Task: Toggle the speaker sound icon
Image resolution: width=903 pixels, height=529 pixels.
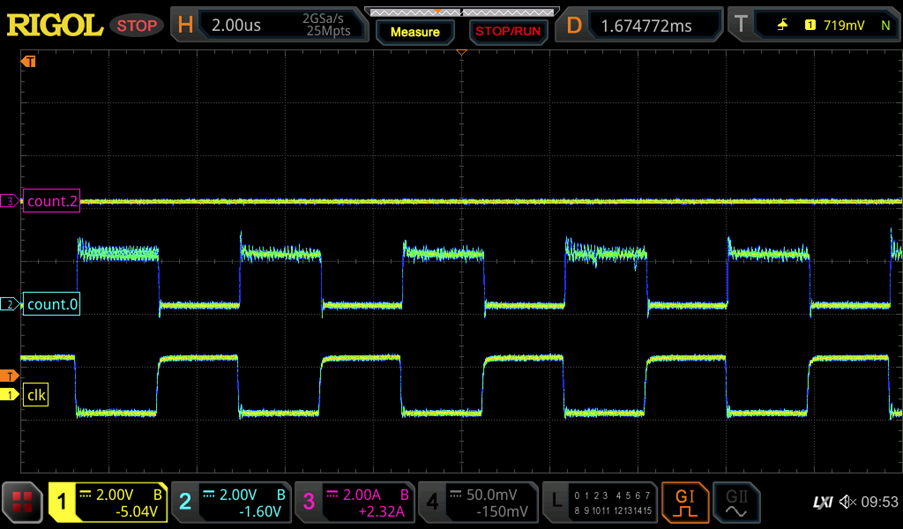Action: (848, 502)
